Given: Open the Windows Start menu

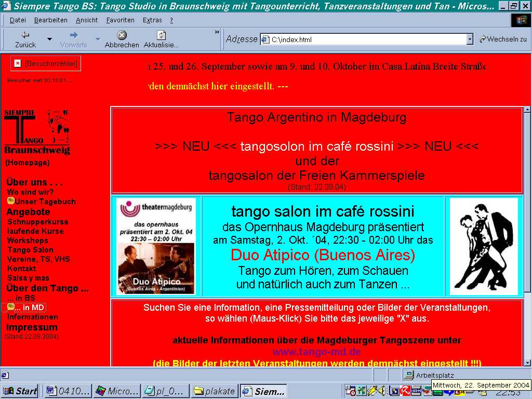Looking at the screenshot, I should 20,391.
